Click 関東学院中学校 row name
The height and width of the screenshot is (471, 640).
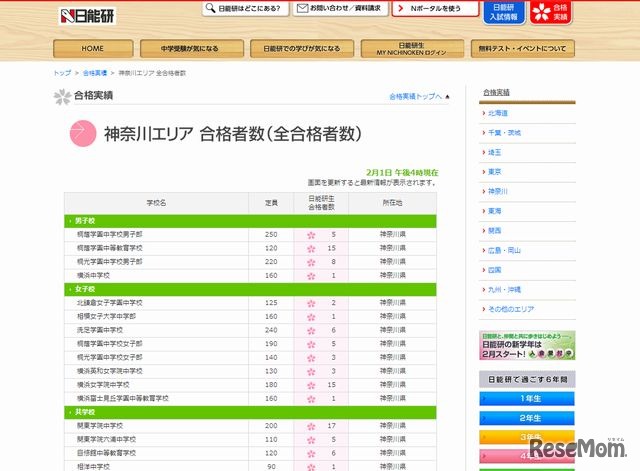coord(100,426)
